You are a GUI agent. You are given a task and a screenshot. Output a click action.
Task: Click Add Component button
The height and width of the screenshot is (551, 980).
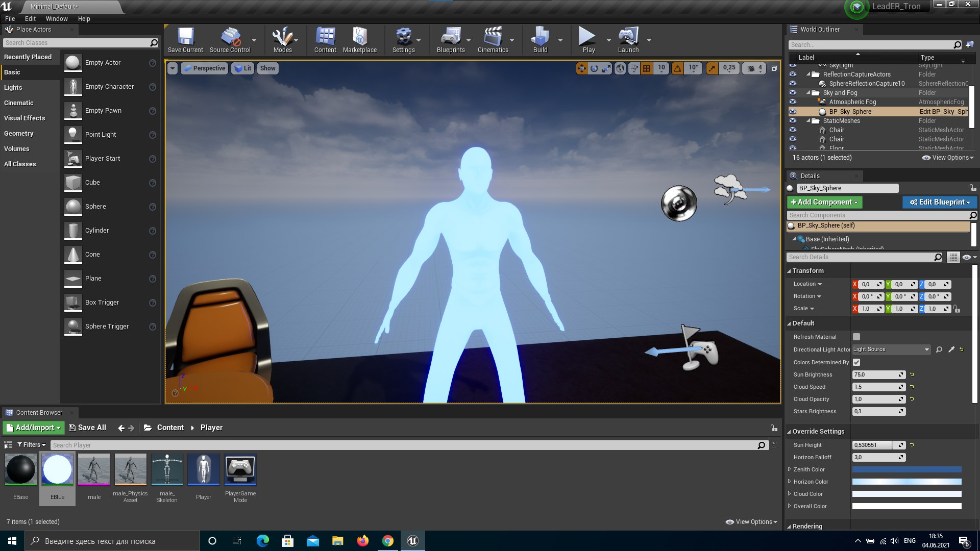point(824,202)
